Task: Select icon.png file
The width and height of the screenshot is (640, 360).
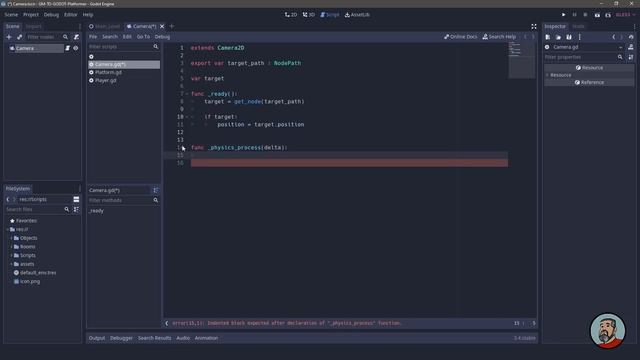Action: (30, 282)
